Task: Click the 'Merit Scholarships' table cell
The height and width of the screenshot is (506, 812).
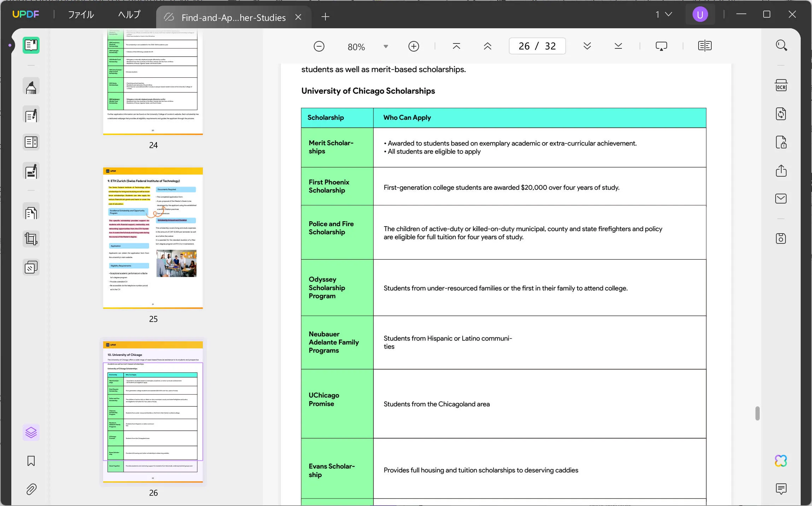Action: [x=337, y=147]
